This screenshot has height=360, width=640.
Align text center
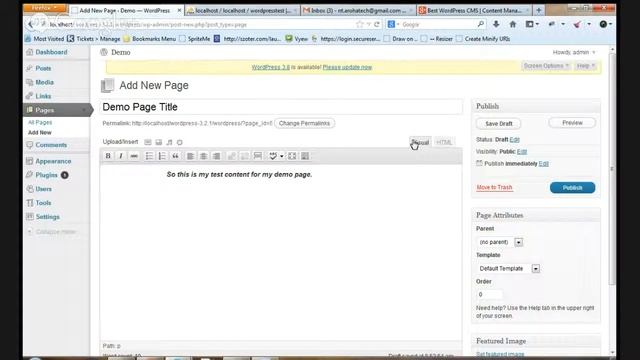pos(203,156)
